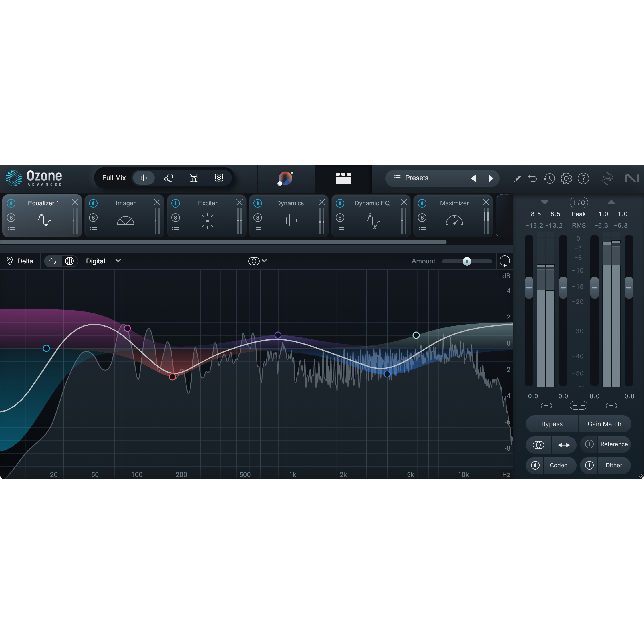Click the Bypass button
The image size is (644, 644).
point(552,424)
